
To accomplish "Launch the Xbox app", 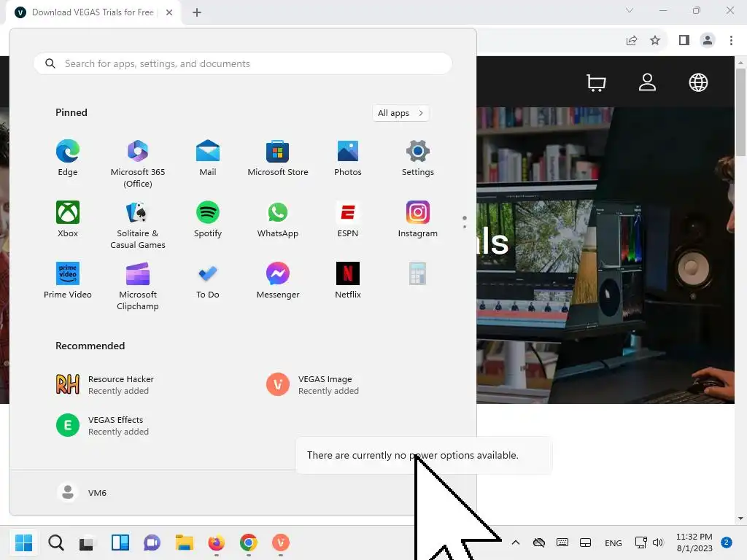I will click(68, 219).
